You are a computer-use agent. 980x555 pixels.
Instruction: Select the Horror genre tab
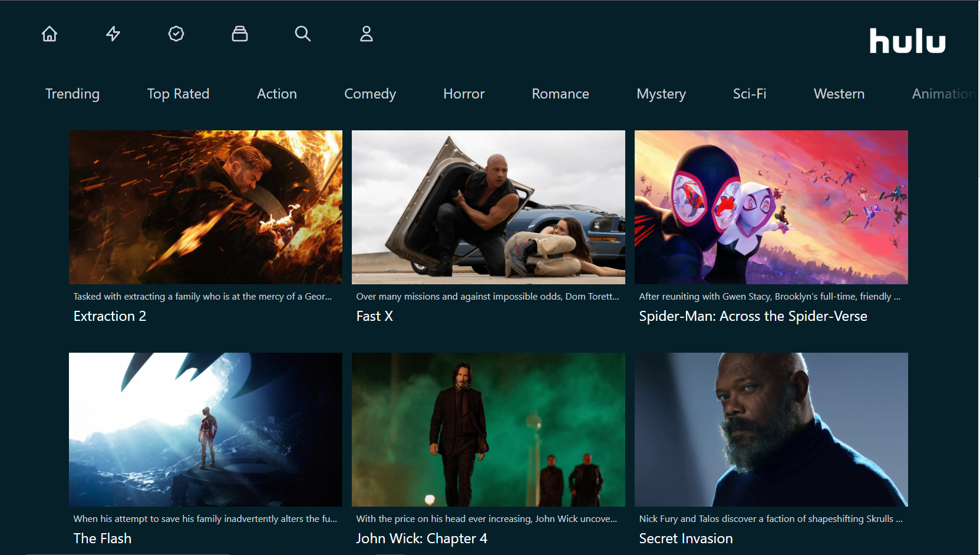pos(464,94)
